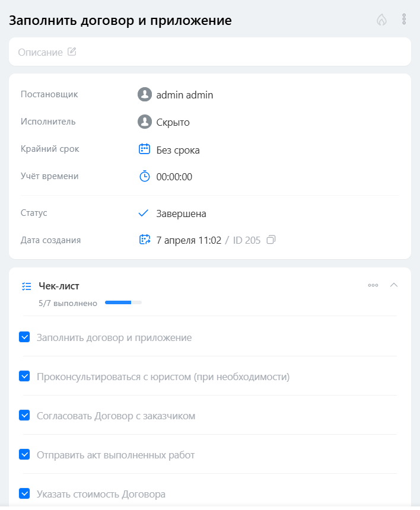Click the hidden assignee avatar icon
Screen dimensions: 420x510
tap(145, 122)
